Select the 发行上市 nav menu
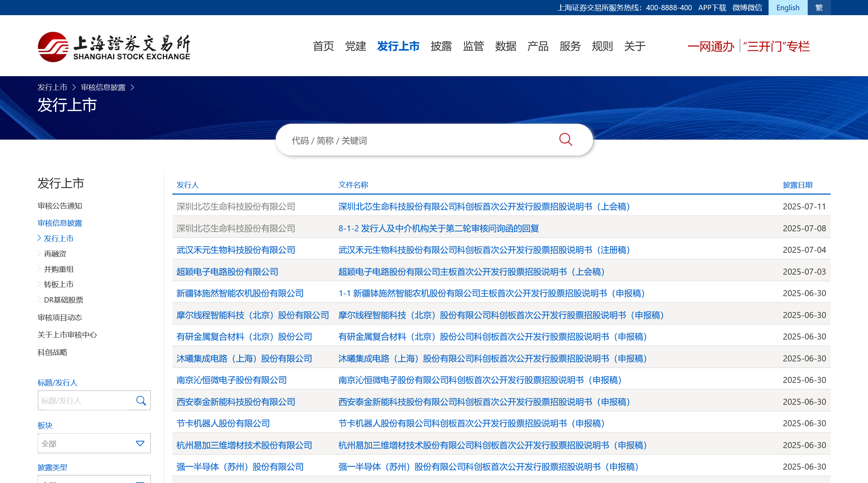Image resolution: width=868 pixels, height=483 pixels. (x=398, y=46)
